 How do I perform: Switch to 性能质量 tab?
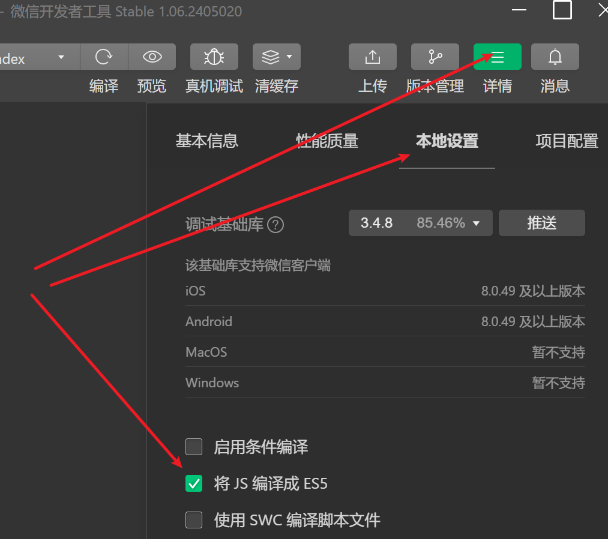327,141
